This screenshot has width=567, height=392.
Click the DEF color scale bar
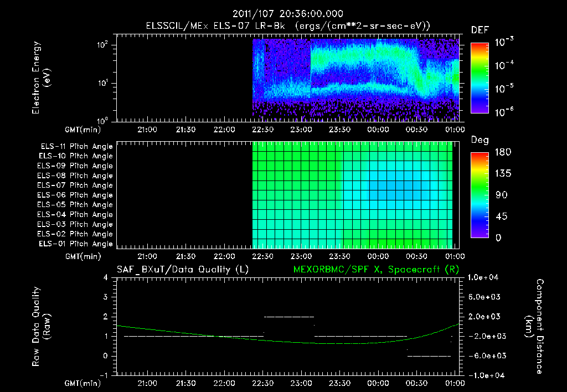coord(480,78)
